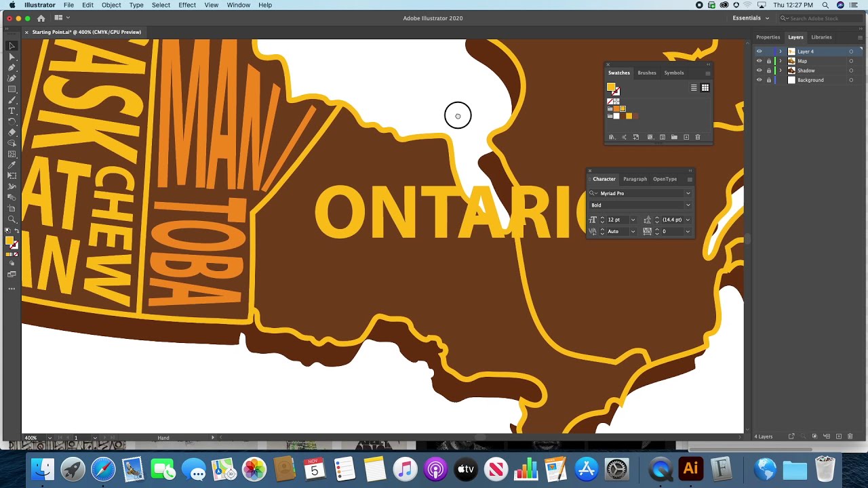Unlock the Map layer
868x488 pixels.
(x=769, y=61)
